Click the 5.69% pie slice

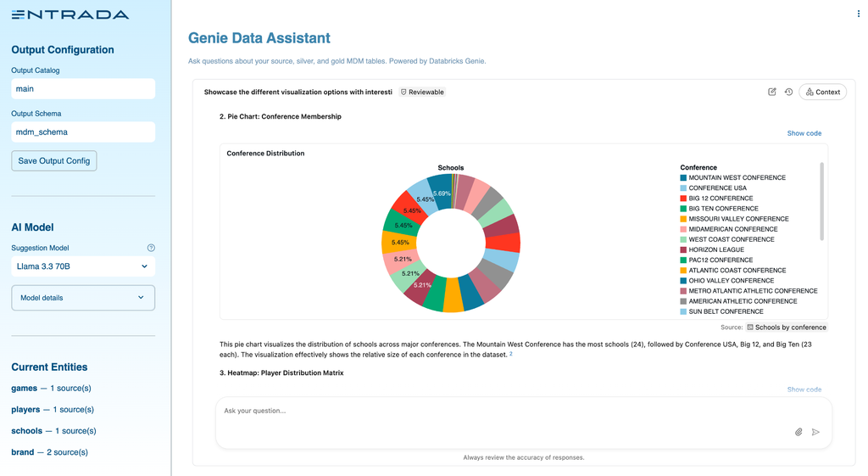click(441, 191)
